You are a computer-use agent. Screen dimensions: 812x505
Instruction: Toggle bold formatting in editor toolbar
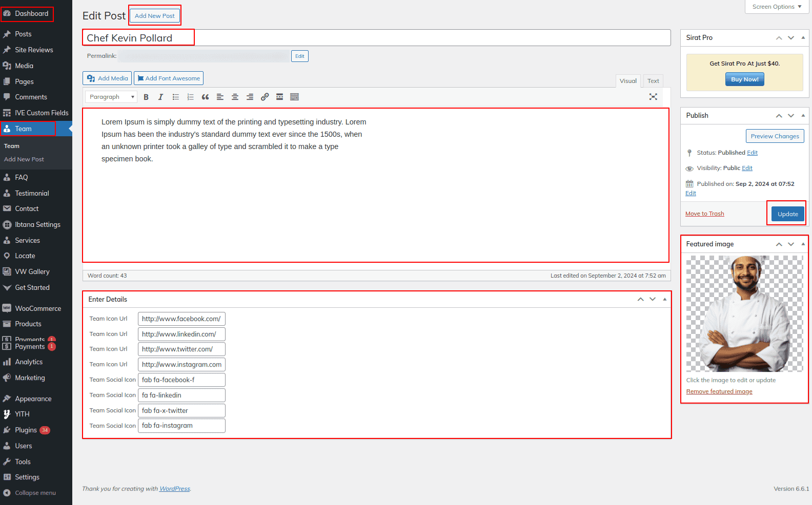146,97
